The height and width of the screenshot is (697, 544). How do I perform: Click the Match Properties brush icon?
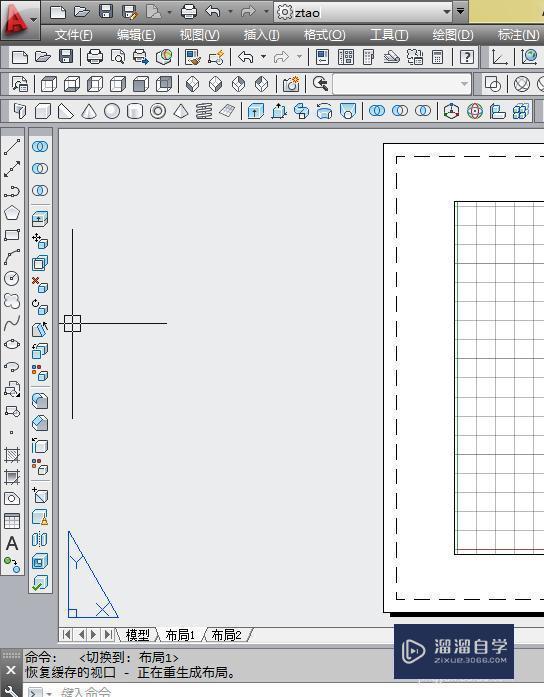tap(192, 57)
